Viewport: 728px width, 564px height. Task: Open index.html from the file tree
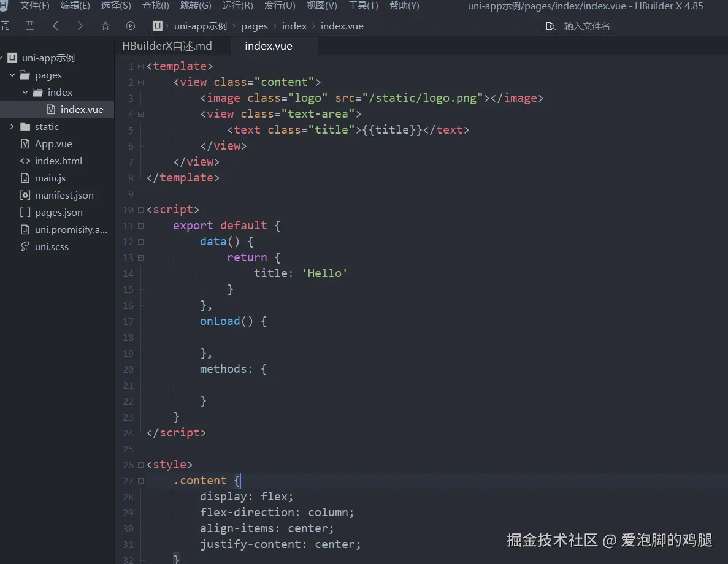pos(58,161)
